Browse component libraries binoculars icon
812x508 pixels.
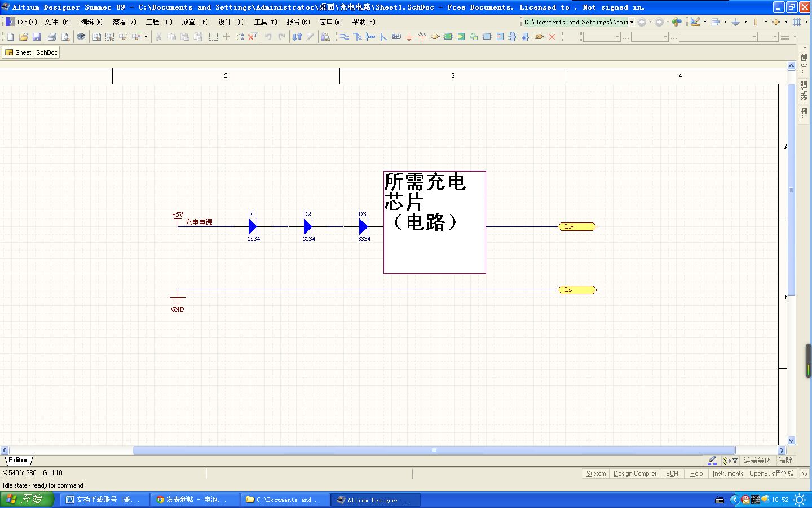pyautogui.click(x=326, y=37)
